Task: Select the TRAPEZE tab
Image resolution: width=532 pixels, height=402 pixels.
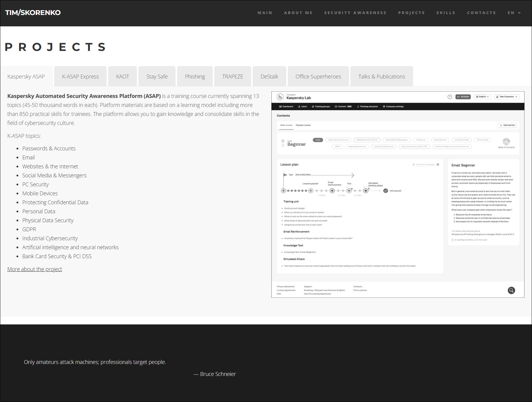Action: point(233,76)
